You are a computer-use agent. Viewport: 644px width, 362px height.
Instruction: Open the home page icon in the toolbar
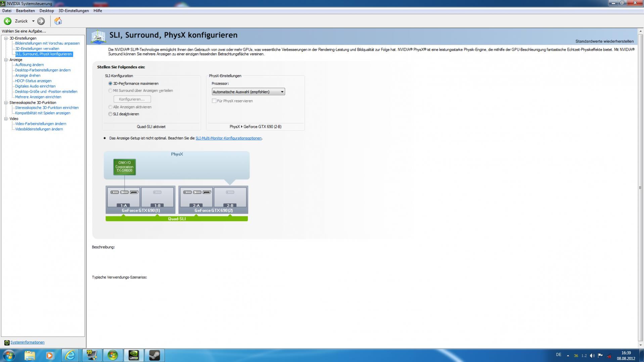pyautogui.click(x=58, y=21)
